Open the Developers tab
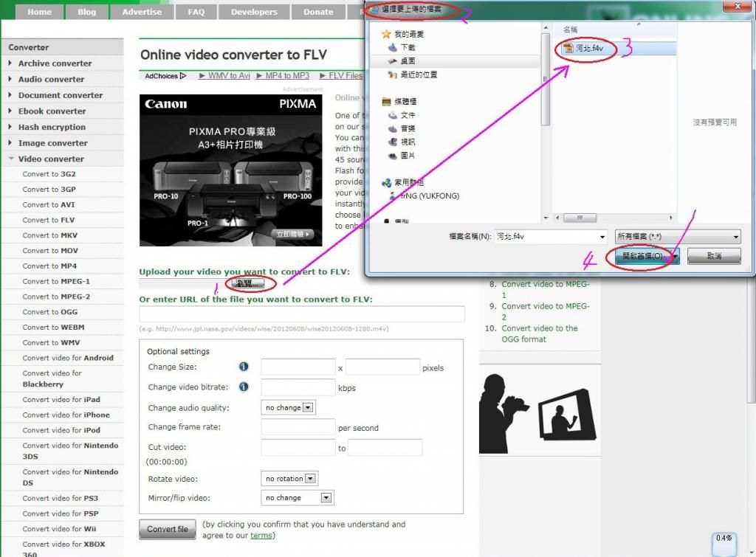The width and height of the screenshot is (756, 557). [254, 12]
